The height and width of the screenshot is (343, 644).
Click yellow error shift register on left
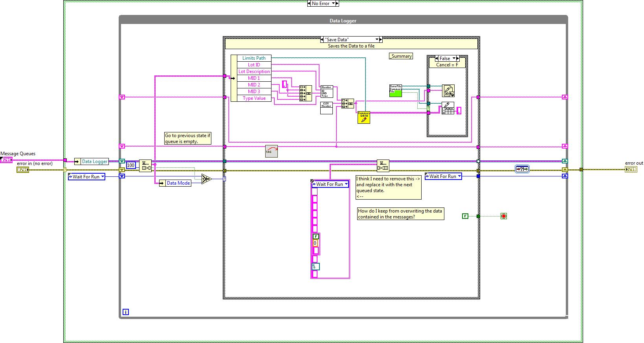[x=122, y=170]
